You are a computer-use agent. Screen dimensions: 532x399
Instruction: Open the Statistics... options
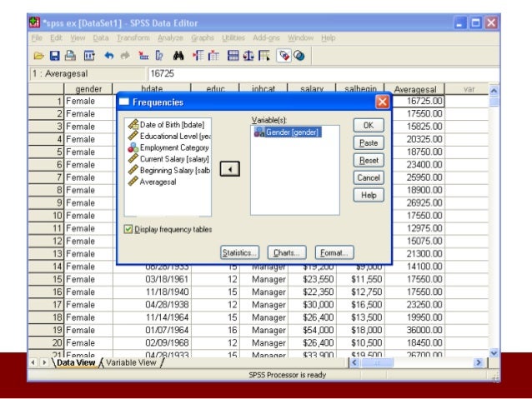[x=239, y=252]
